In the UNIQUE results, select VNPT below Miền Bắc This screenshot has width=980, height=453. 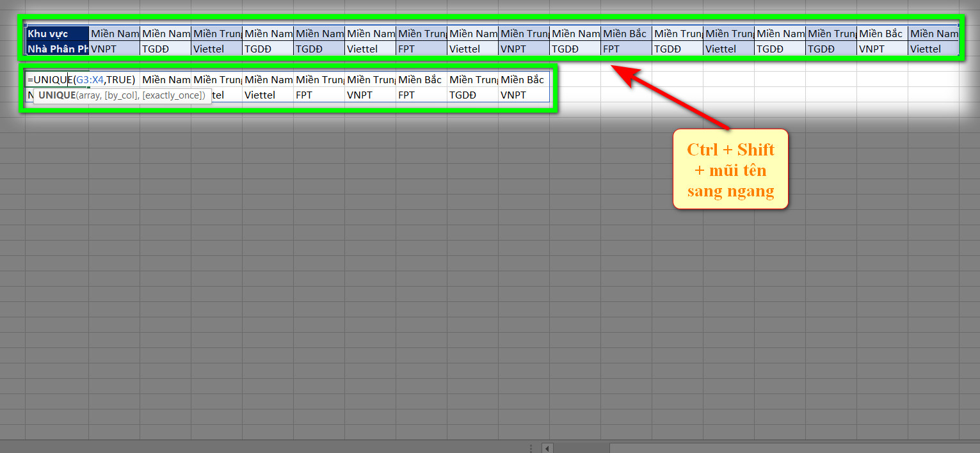[x=524, y=95]
